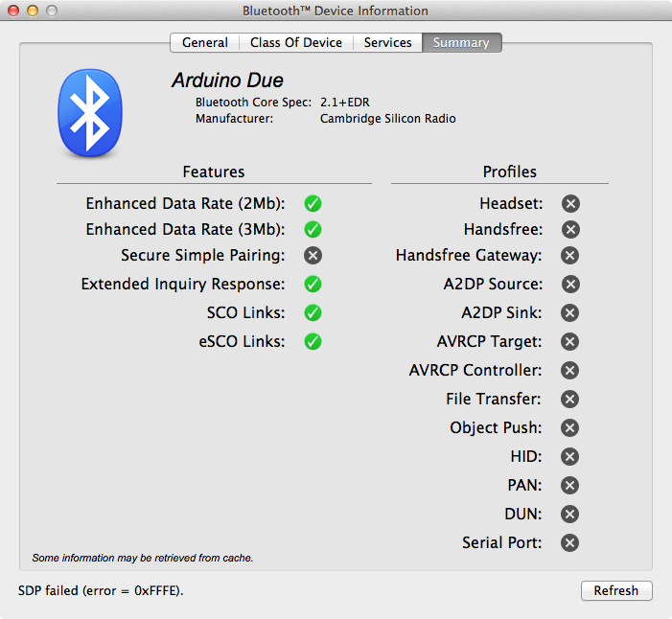Click the X icon for Serial Port
The width and height of the screenshot is (672, 619).
coord(570,542)
